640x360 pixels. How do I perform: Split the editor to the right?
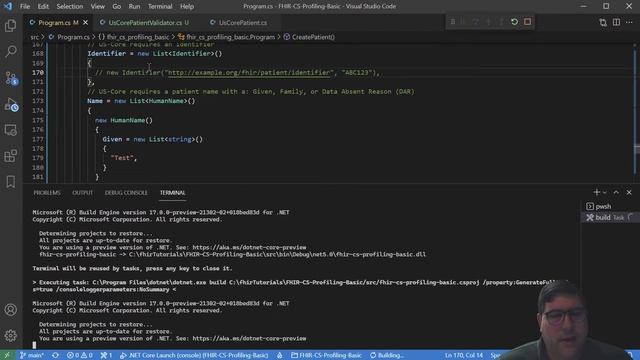[x=616, y=22]
